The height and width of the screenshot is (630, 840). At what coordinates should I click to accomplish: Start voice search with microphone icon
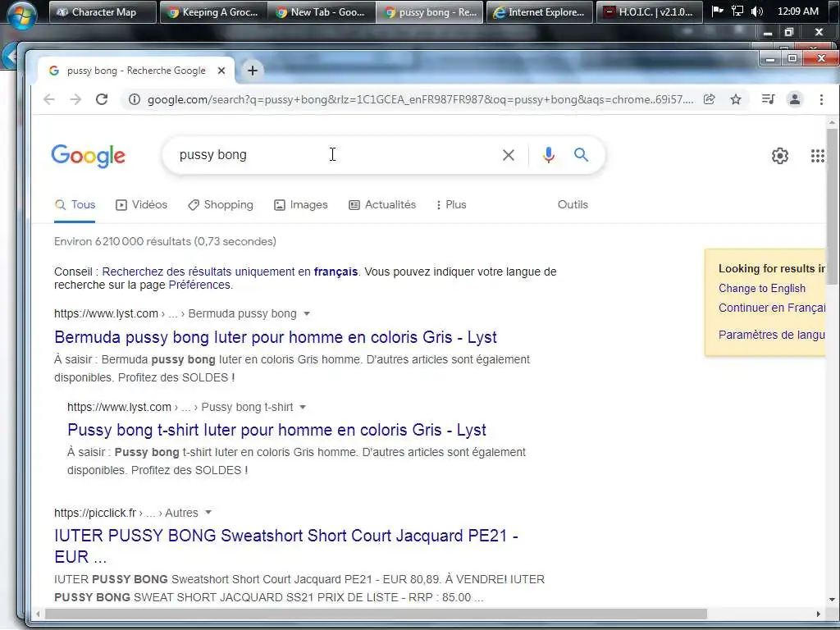[x=549, y=155]
